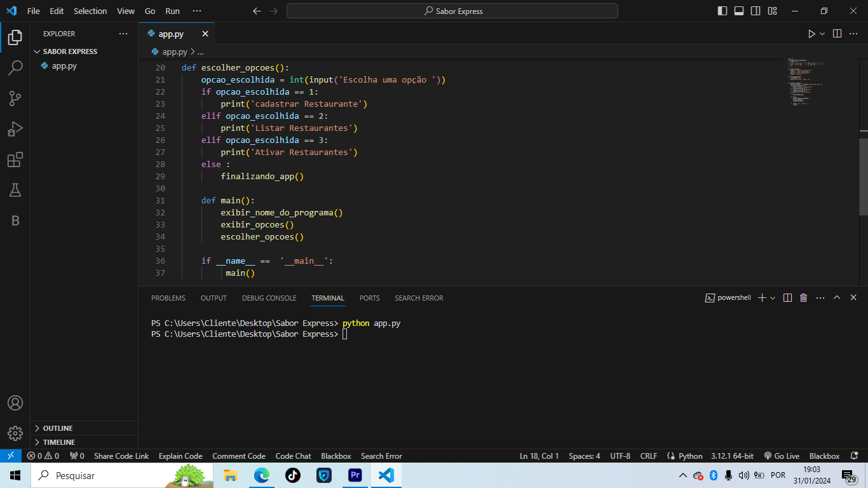Close the app.py editor tab
The image size is (868, 488).
[x=205, y=34]
